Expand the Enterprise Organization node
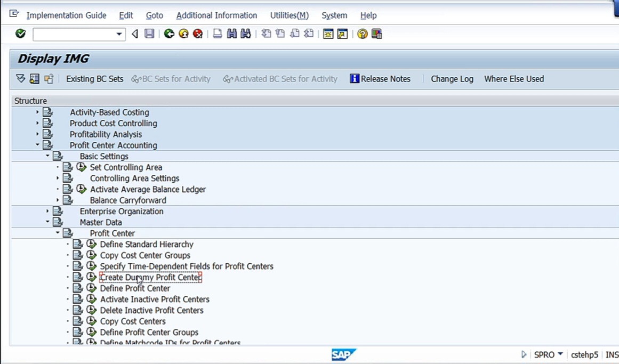Image resolution: width=619 pixels, height=364 pixels. tap(47, 211)
